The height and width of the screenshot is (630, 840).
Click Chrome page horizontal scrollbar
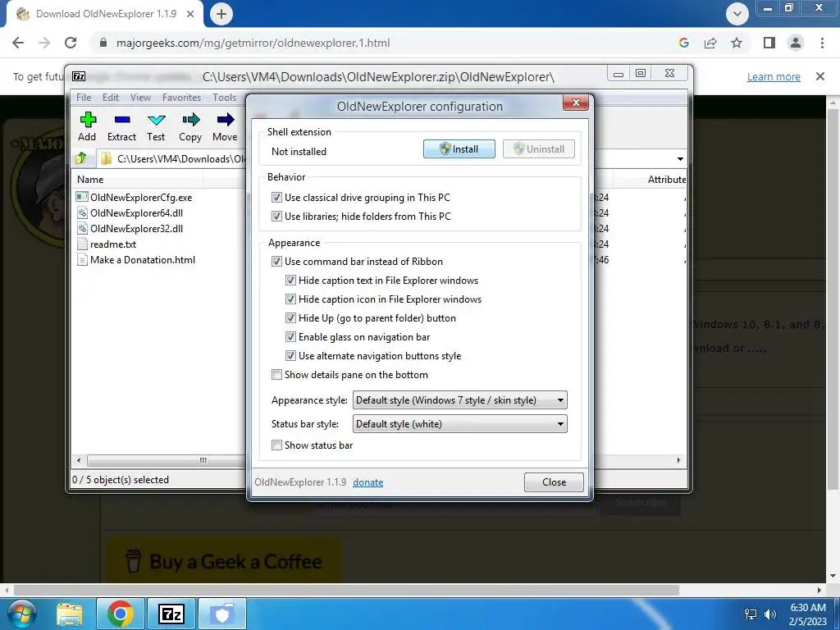[346, 590]
